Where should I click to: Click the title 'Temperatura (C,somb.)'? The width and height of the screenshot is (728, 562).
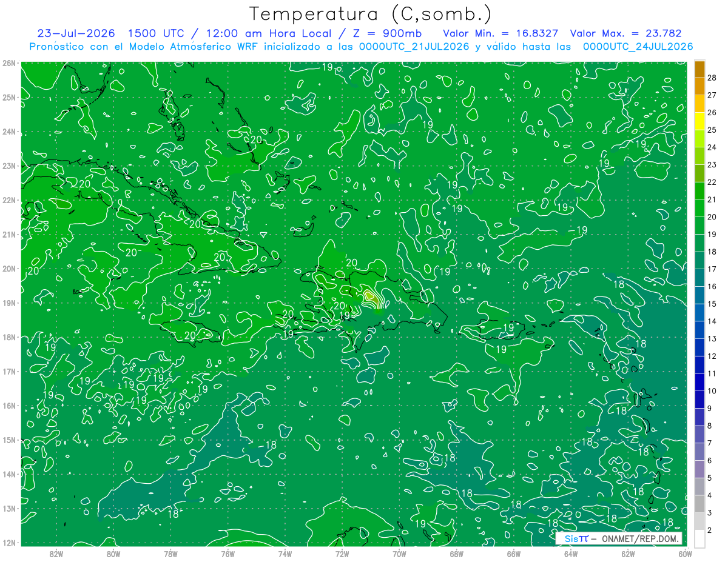370,14
